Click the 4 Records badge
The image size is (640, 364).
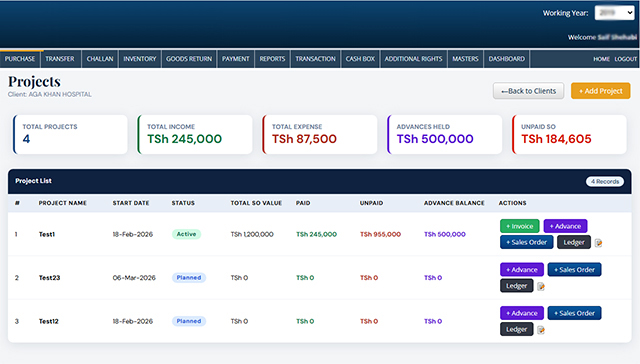[x=605, y=181]
